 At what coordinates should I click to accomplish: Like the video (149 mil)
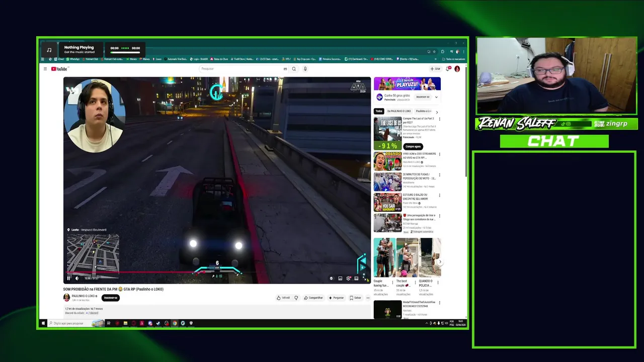283,298
